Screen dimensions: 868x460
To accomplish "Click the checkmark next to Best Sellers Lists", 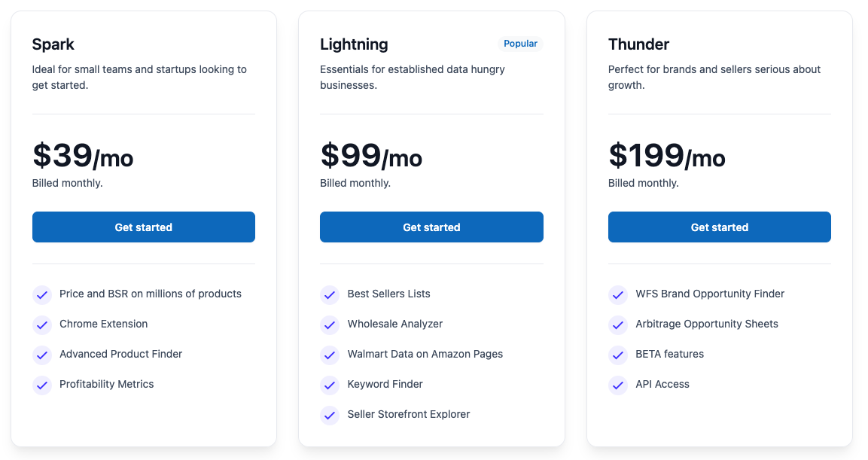I will click(x=330, y=294).
